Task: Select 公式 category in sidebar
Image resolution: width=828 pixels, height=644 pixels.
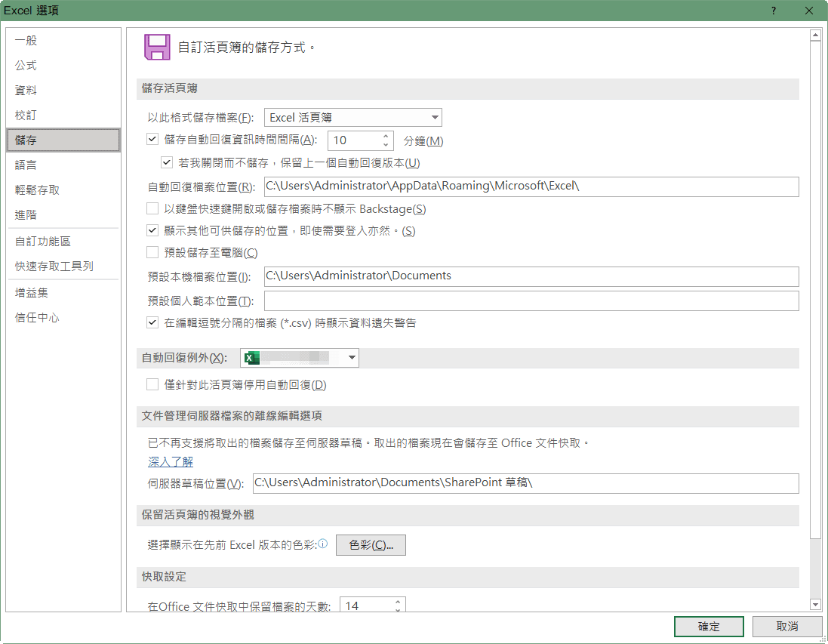Action: coord(63,65)
